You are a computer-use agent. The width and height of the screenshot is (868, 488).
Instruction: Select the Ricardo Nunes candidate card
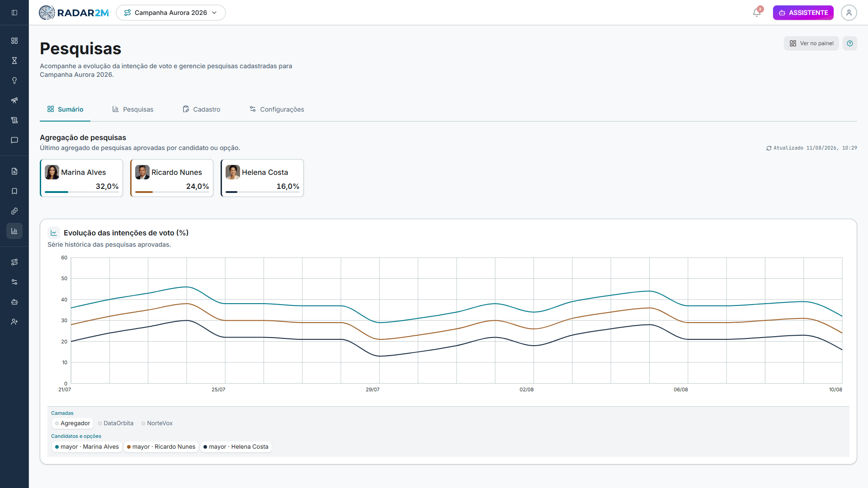point(172,178)
